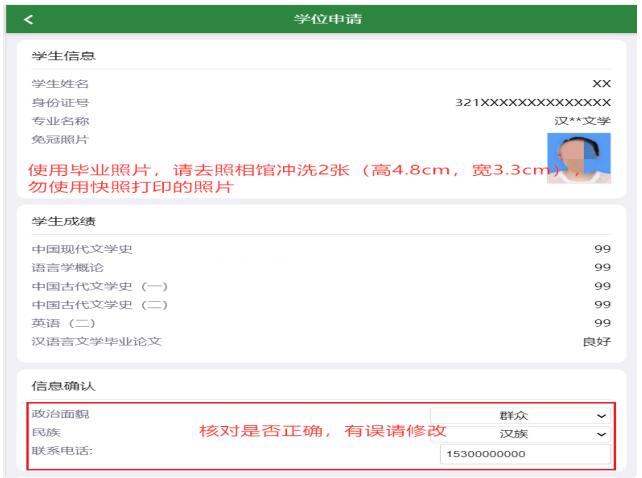Image resolution: width=642 pixels, height=478 pixels.
Task: Select the 语言学概论 course row
Action: [321, 268]
